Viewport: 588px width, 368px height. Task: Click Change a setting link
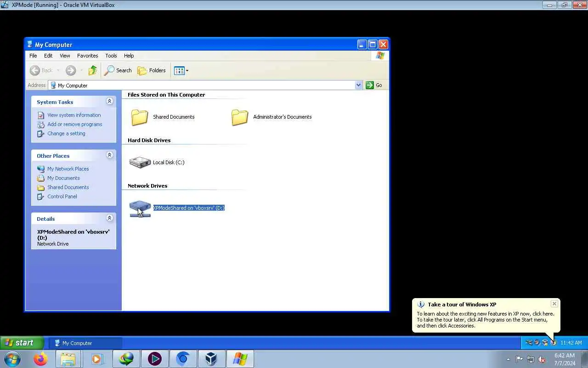click(x=66, y=133)
